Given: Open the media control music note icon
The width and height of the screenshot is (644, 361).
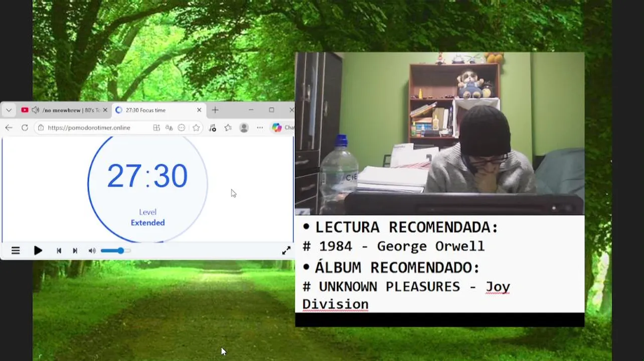Looking at the screenshot, I should click(212, 128).
